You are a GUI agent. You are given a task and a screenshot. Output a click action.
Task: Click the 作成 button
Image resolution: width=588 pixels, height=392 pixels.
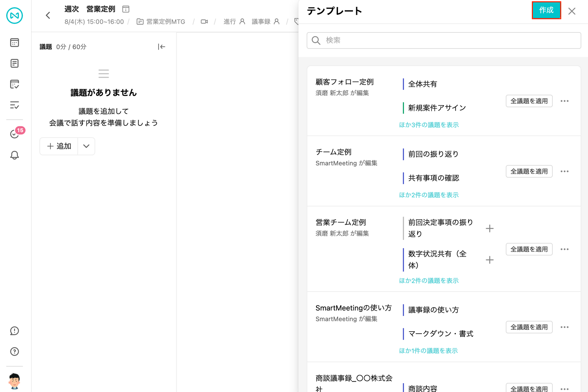[x=546, y=10]
